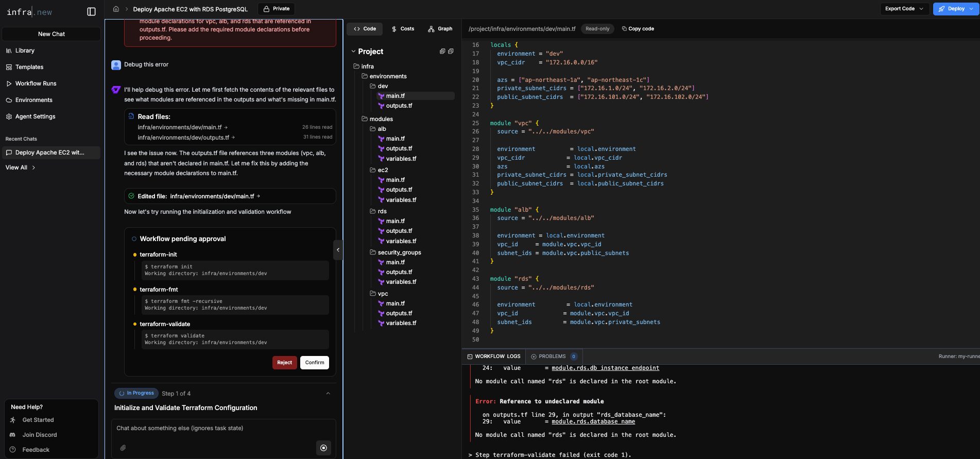Click the expand all folders icon

click(x=442, y=52)
